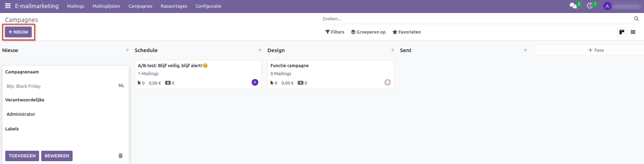The height and width of the screenshot is (164, 644).
Task: Open the Rapportages menu
Action: tap(174, 6)
